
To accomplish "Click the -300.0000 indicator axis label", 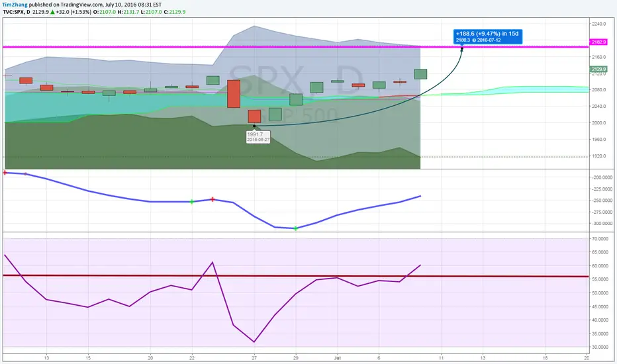I will 602,223.
